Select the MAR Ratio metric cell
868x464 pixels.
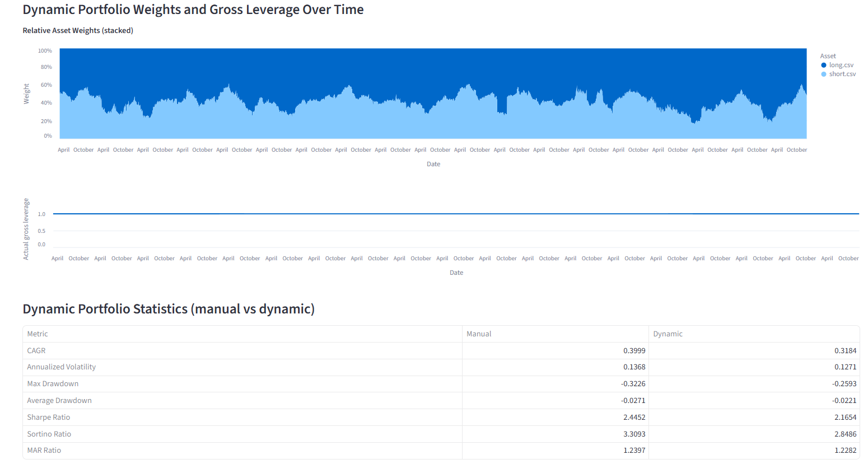pos(242,451)
